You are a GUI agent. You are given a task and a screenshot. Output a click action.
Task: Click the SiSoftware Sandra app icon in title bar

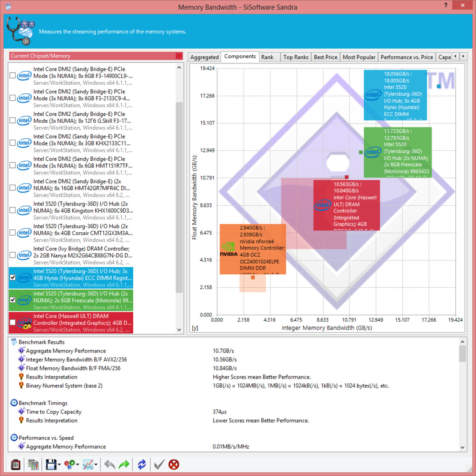pos(8,6)
